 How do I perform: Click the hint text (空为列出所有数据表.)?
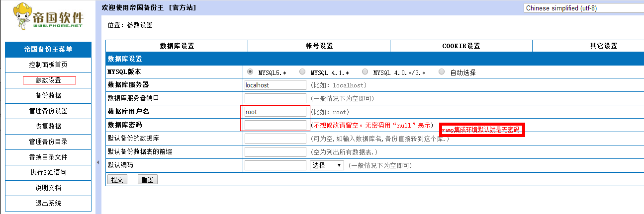(344, 152)
